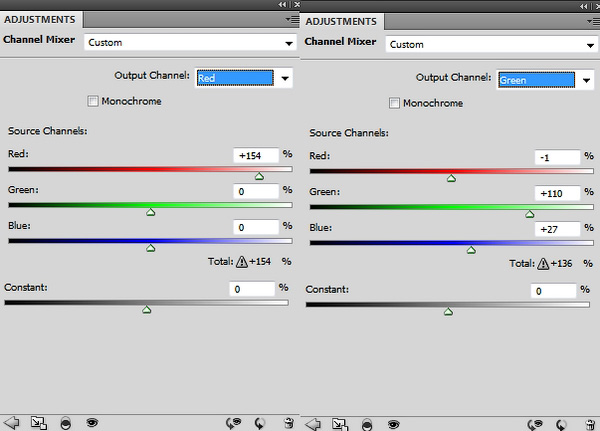Open the Output Channel dropdown showing Green
The height and width of the screenshot is (431, 600).
pyautogui.click(x=545, y=80)
